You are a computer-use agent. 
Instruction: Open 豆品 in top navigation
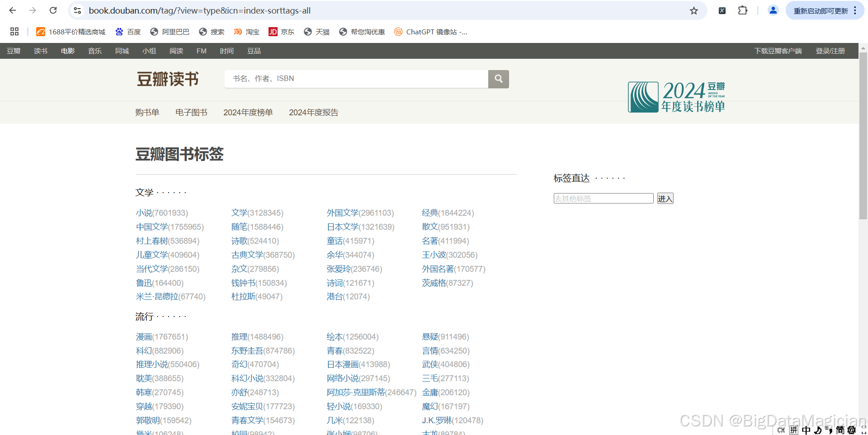coord(254,51)
